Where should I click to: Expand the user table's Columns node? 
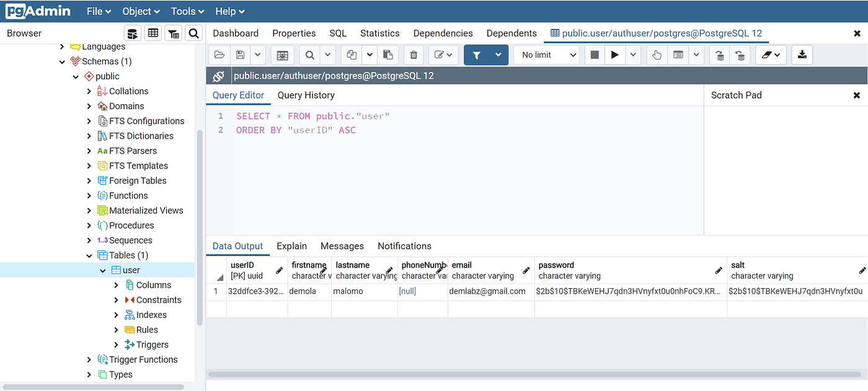pos(116,284)
